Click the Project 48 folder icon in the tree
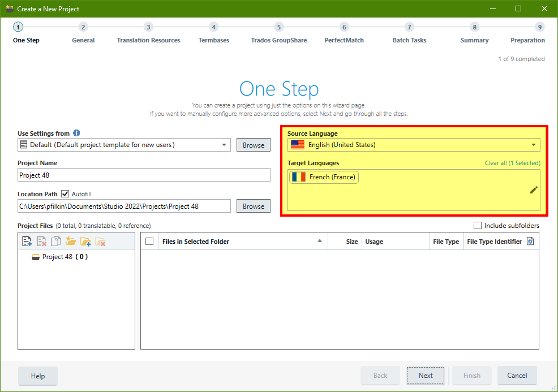The width and height of the screenshot is (558, 392). (36, 257)
